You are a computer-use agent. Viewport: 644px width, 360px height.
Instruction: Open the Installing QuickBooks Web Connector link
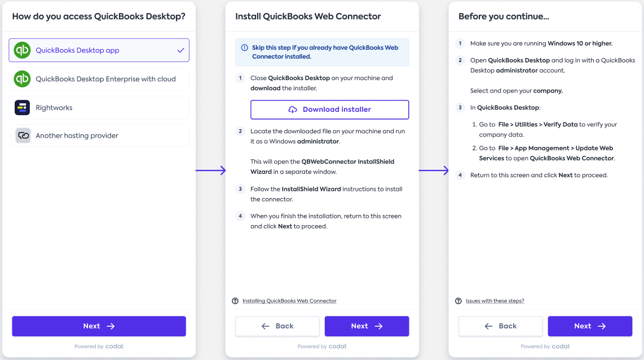[289, 301]
